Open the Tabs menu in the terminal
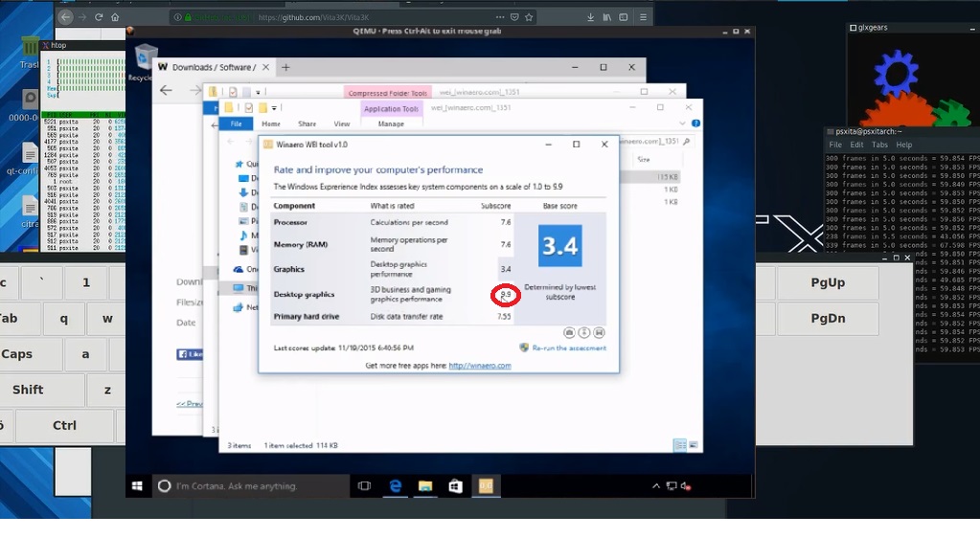This screenshot has height=538, width=980. pos(878,145)
